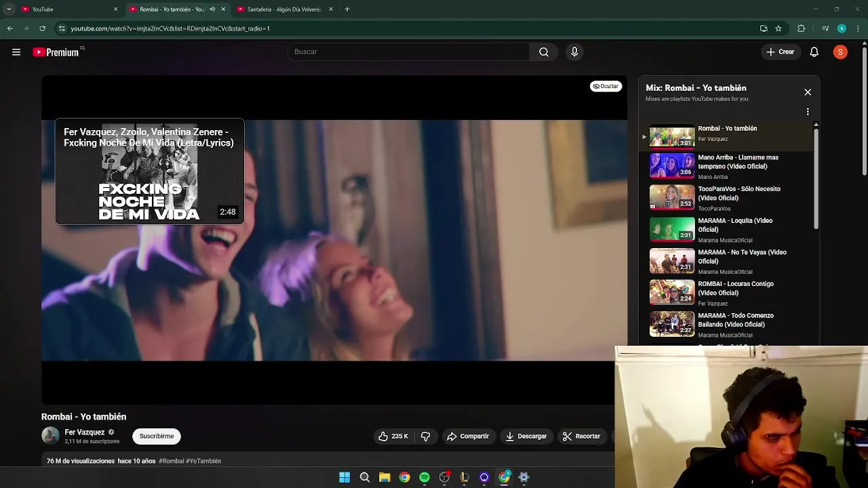Image resolution: width=868 pixels, height=488 pixels.
Task: Open Settings gear in taskbar
Action: point(524,477)
